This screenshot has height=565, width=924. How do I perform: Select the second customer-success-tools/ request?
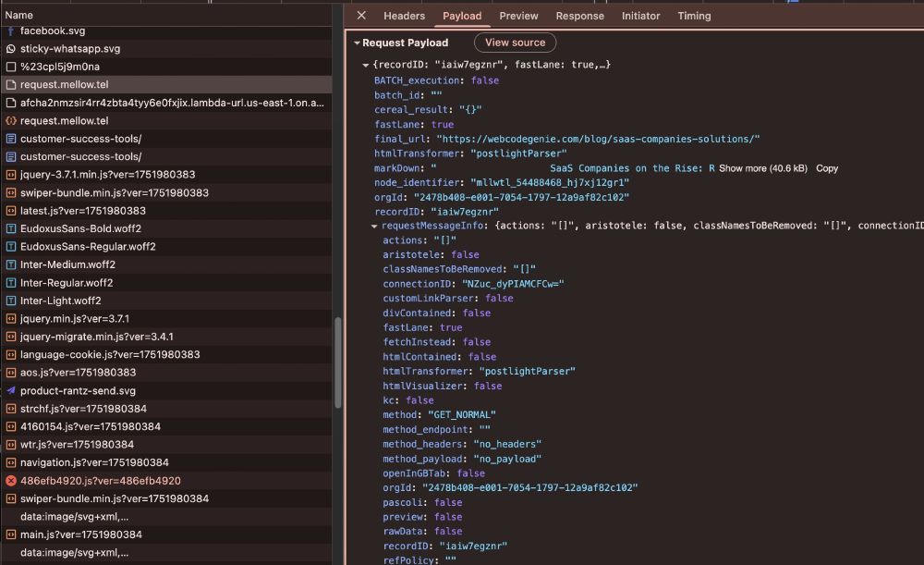pos(166,157)
